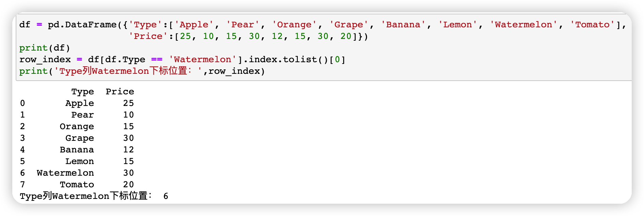
Task: Click the 'Type' key in dictionary
Action: pos(145,25)
